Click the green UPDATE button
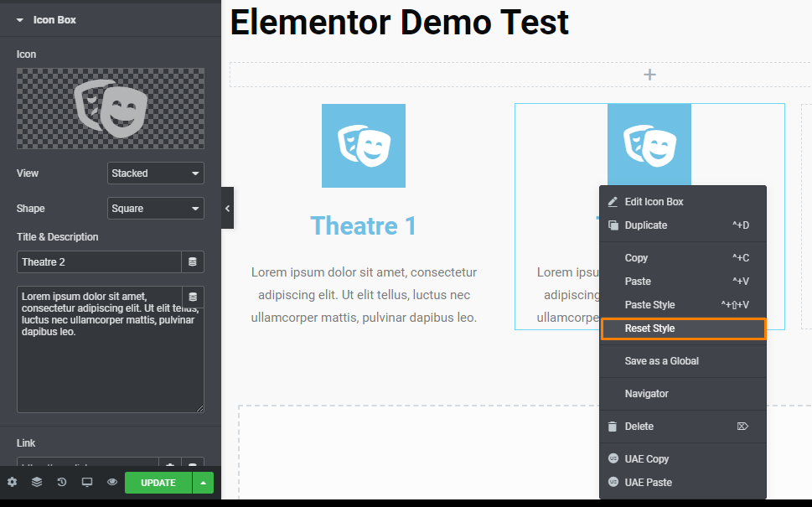This screenshot has height=507, width=812. click(158, 483)
